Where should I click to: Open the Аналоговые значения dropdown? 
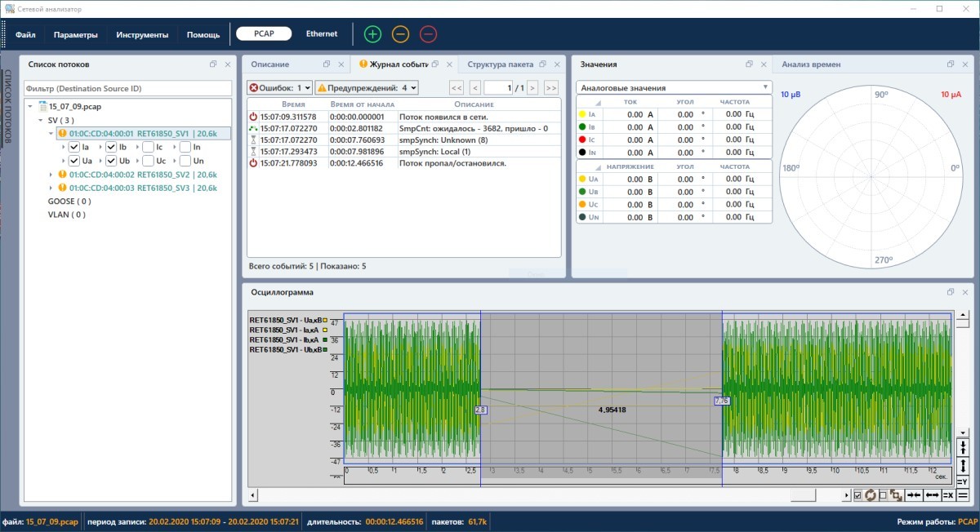coord(673,87)
